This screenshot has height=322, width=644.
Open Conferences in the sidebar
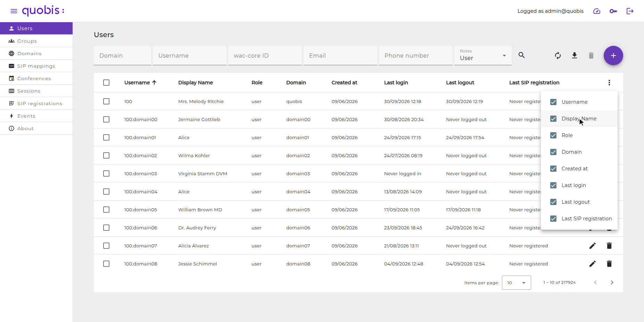(36, 78)
